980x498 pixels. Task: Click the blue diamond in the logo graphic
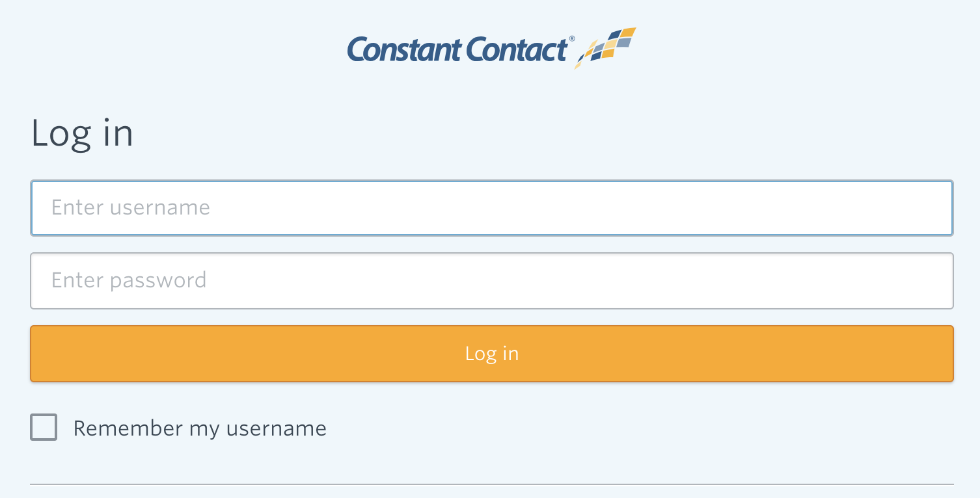(x=614, y=35)
